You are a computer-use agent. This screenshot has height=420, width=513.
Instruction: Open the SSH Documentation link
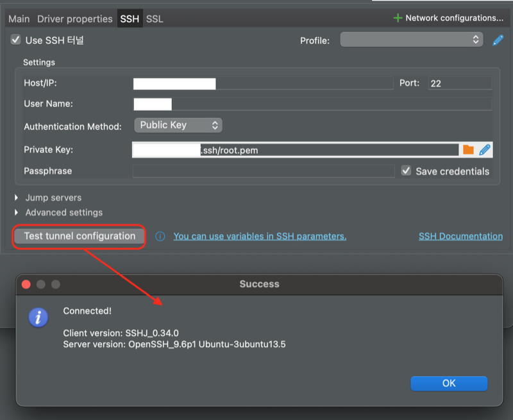click(x=460, y=236)
